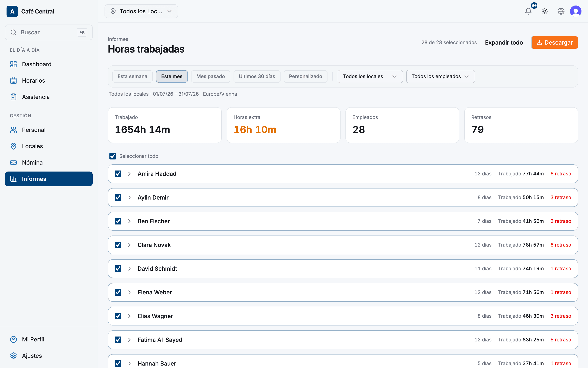
Task: Expand Fatima Al-Sayed's row chevron
Action: (x=129, y=340)
